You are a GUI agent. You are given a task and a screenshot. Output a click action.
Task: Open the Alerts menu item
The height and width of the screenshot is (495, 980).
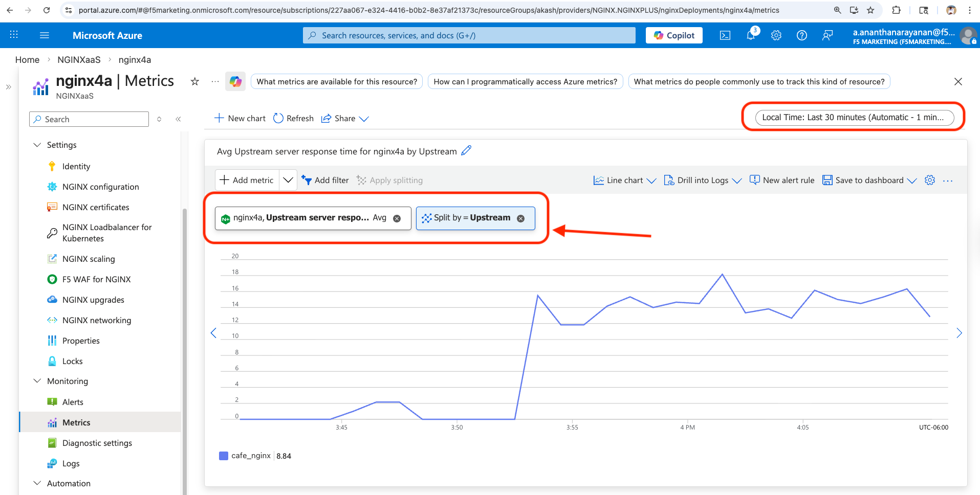[x=73, y=402]
